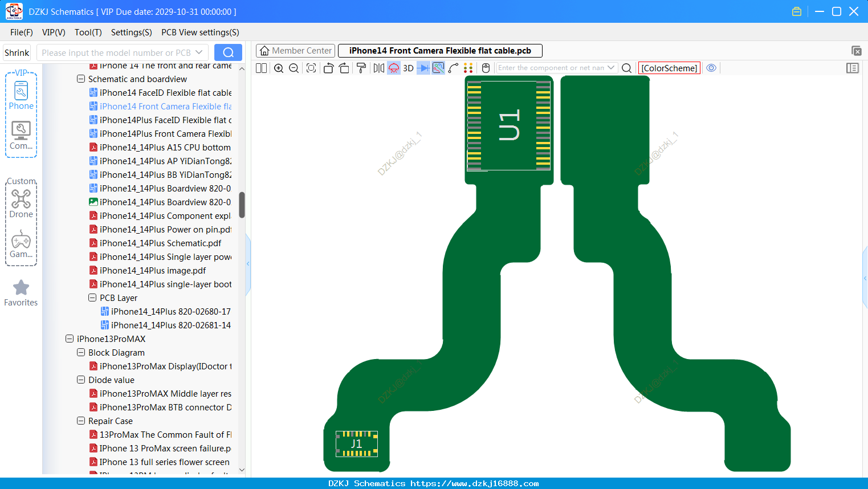Image resolution: width=868 pixels, height=489 pixels.
Task: Switch to 3D view
Action: coord(408,68)
